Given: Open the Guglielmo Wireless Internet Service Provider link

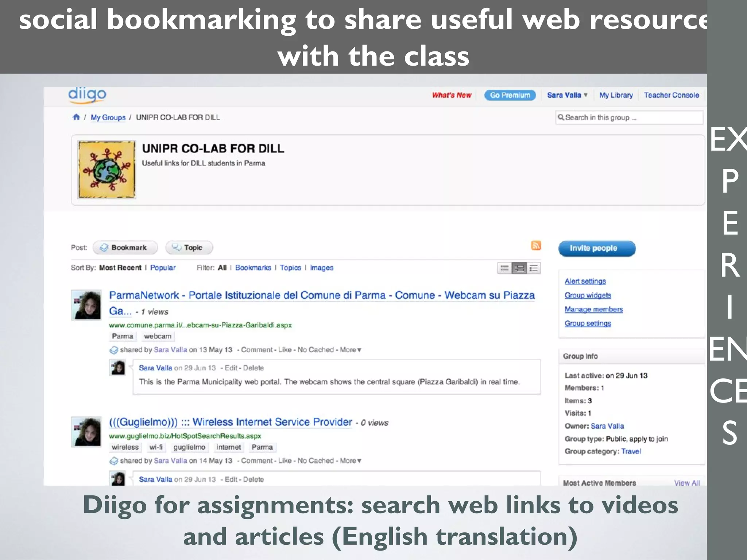Looking at the screenshot, I should [231, 422].
